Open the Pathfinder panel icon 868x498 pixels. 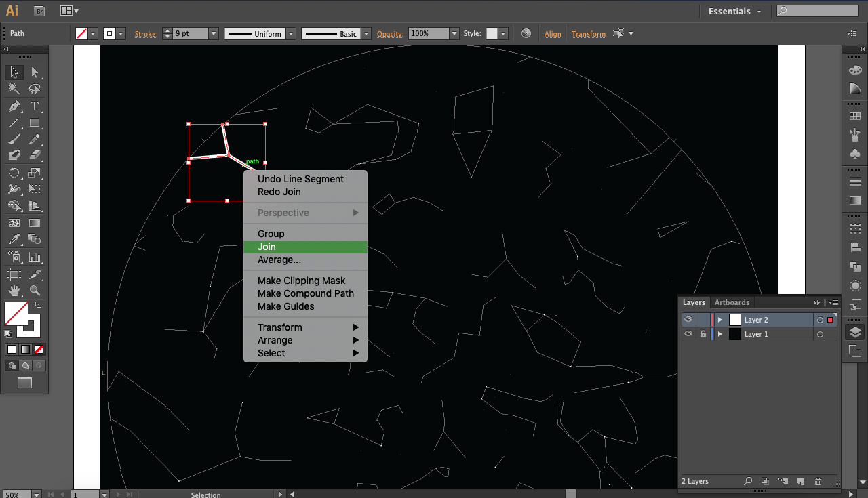[x=855, y=266]
